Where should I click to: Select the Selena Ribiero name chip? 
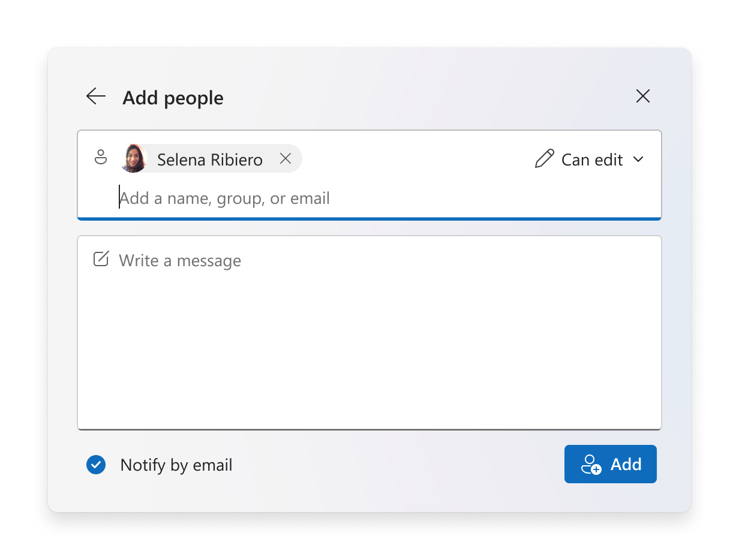pos(211,159)
